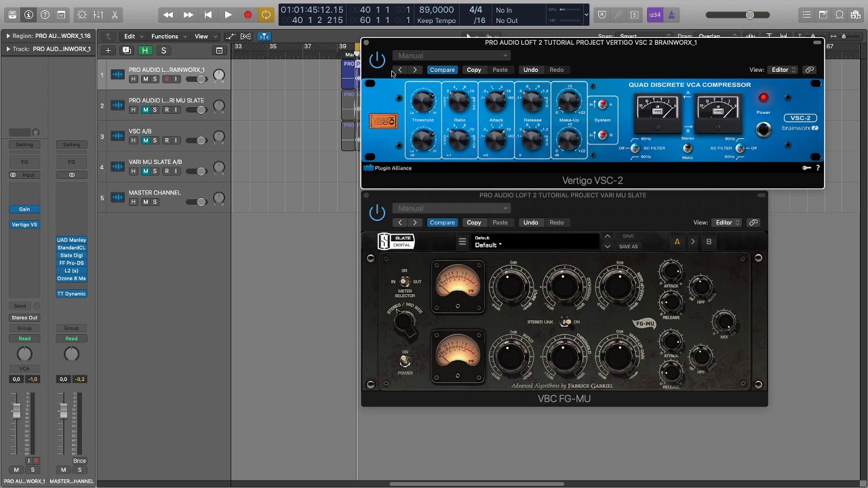Open the Slate Digital hamburger menu
Image resolution: width=868 pixels, height=488 pixels.
pyautogui.click(x=462, y=241)
